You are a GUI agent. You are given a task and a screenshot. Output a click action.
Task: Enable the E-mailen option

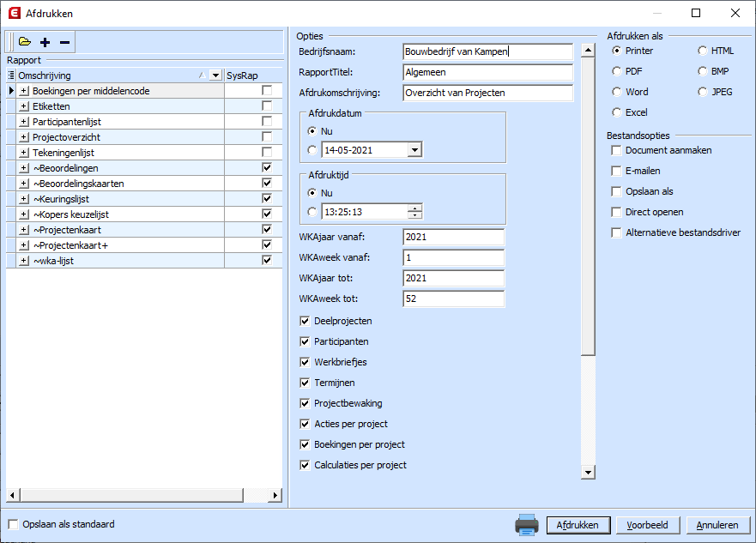coord(616,171)
